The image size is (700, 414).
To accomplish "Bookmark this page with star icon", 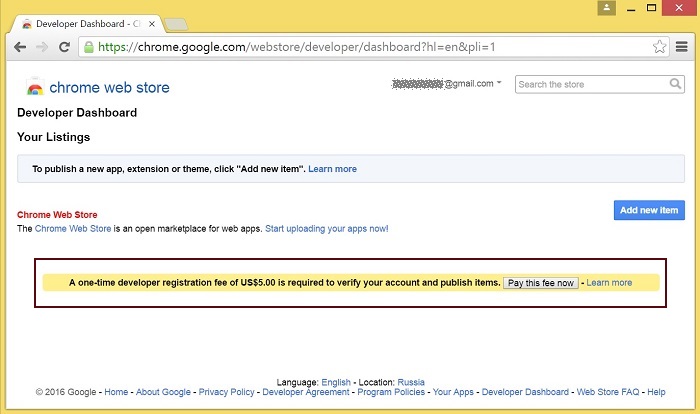I will pyautogui.click(x=659, y=47).
